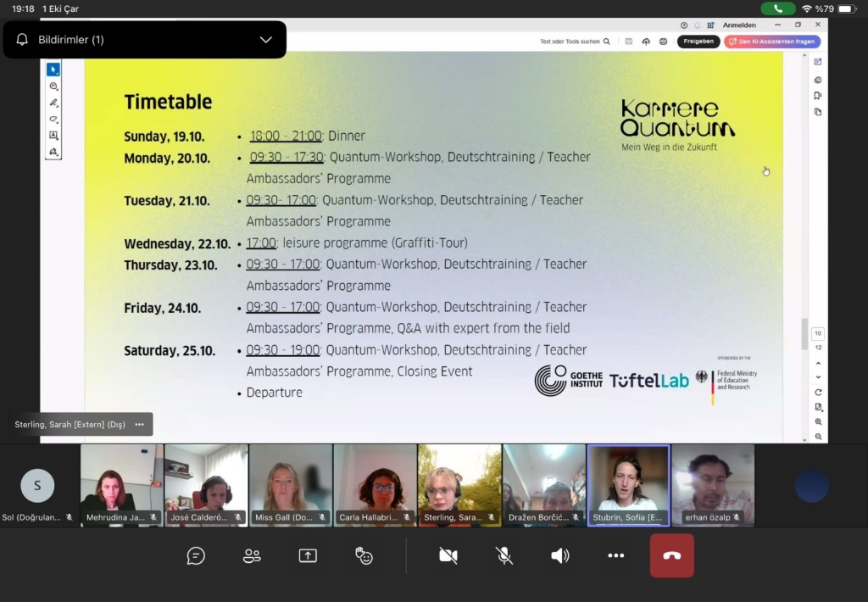Open options next to Sterling, Sarah label
The image size is (868, 602).
[x=139, y=425]
